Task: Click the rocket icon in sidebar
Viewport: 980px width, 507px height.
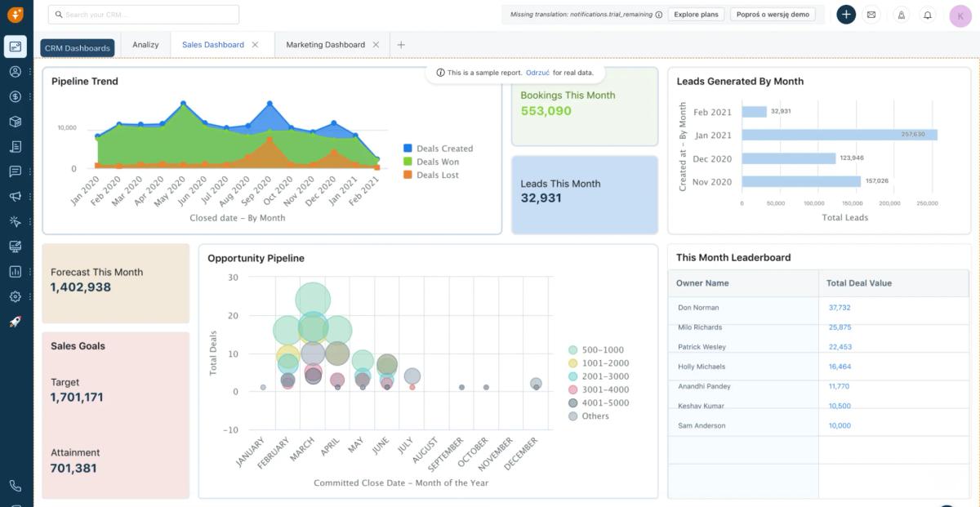Action: coord(16,322)
